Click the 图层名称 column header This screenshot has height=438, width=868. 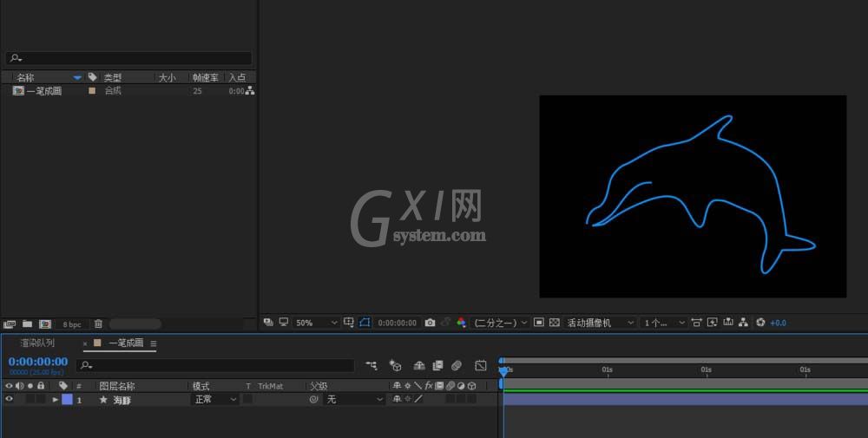117,386
